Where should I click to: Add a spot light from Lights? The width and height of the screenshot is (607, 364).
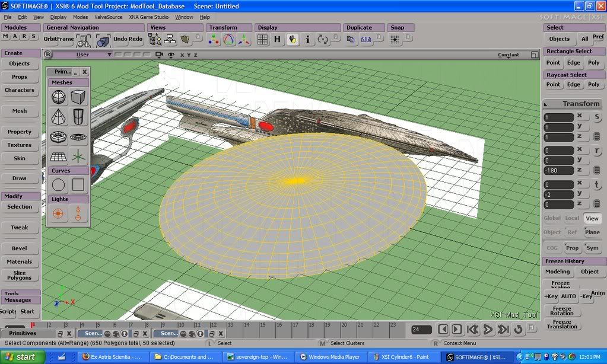coord(78,213)
